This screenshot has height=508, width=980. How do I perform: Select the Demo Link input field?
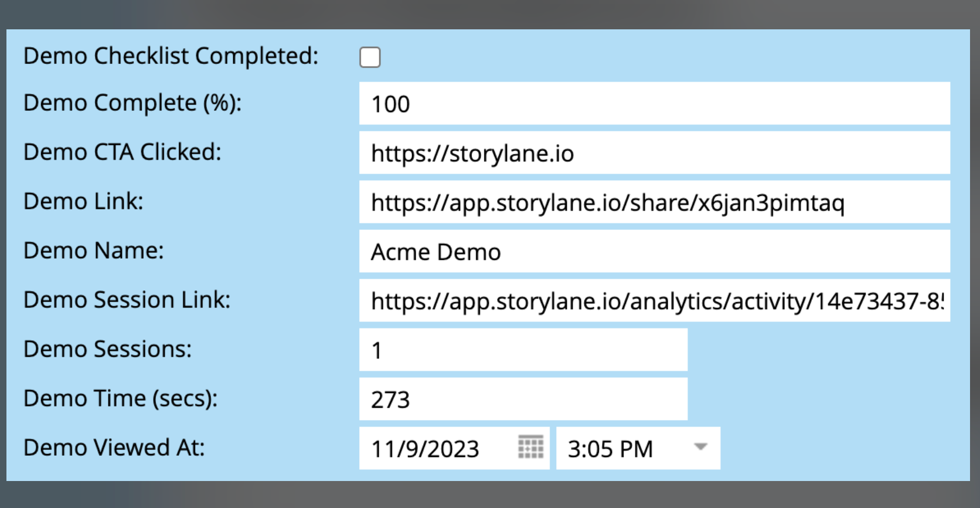point(654,202)
